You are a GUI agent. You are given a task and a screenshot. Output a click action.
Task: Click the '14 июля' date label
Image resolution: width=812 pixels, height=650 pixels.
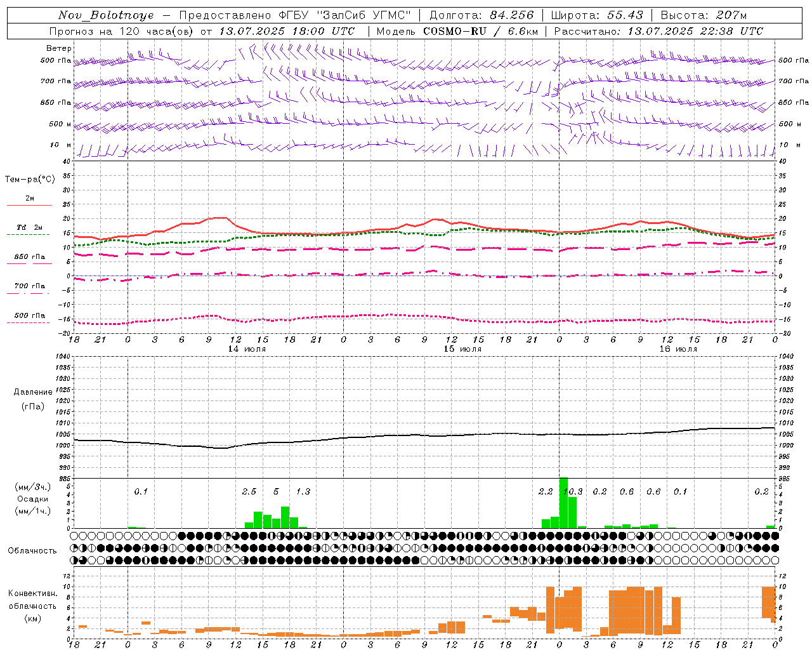coord(247,348)
